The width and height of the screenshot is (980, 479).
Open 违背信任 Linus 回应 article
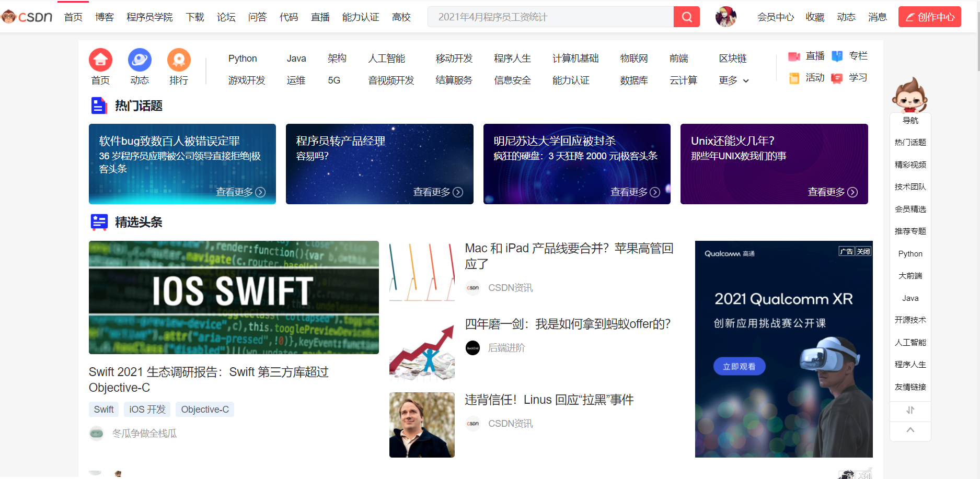[549, 400]
